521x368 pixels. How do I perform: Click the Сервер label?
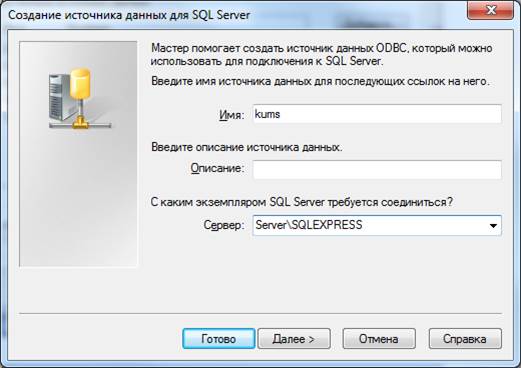(224, 225)
